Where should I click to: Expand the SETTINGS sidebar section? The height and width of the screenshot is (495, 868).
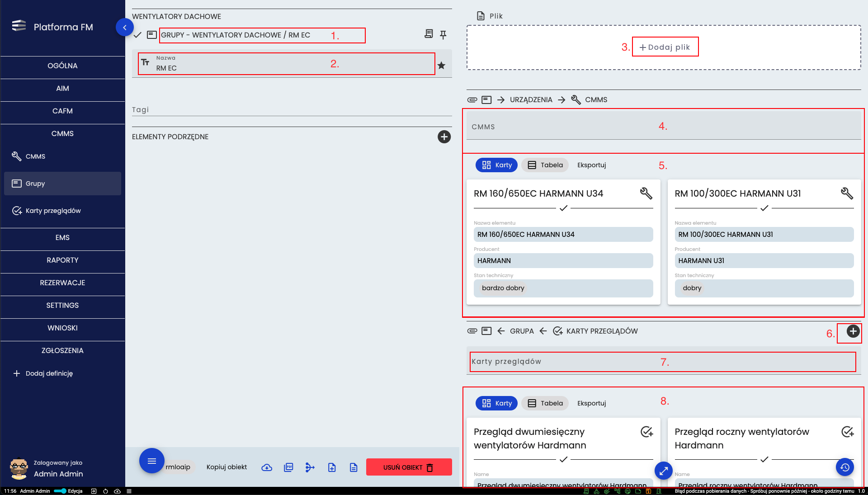pos(62,306)
